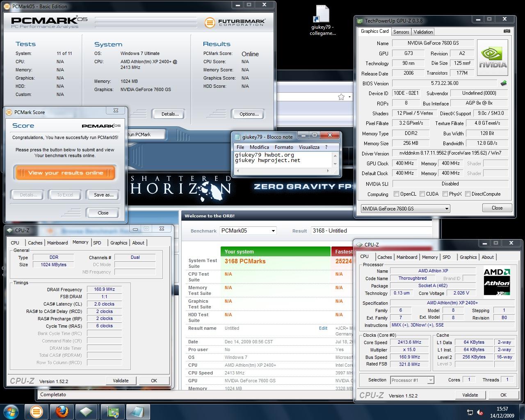Click the Futuremark logo in PCMark05
525x420 pixels.
235,22
